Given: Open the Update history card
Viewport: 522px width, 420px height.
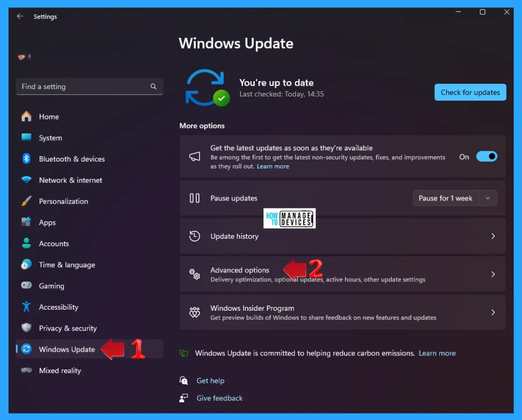Looking at the screenshot, I should coord(342,236).
